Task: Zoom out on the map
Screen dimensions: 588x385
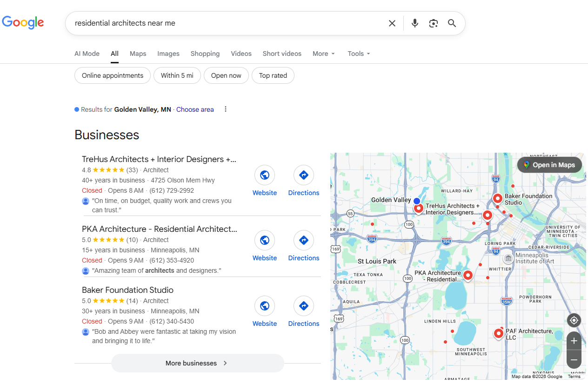Action: coord(574,360)
